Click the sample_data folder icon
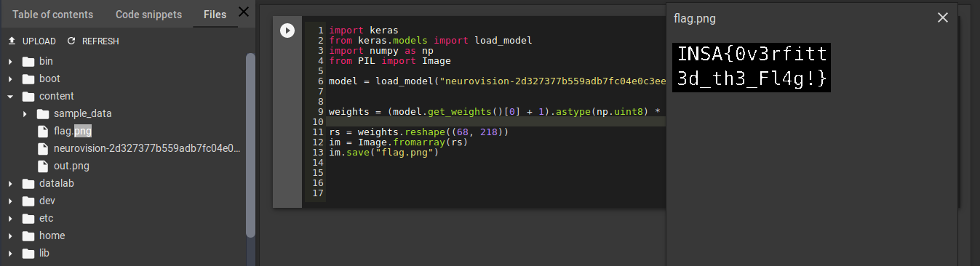The image size is (980, 266). click(43, 114)
